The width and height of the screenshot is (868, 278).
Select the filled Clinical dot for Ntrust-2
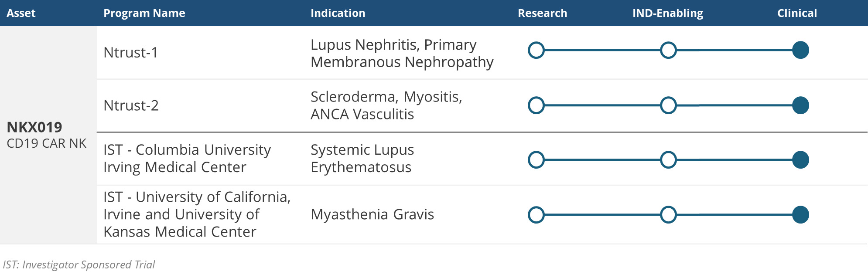pos(800,105)
